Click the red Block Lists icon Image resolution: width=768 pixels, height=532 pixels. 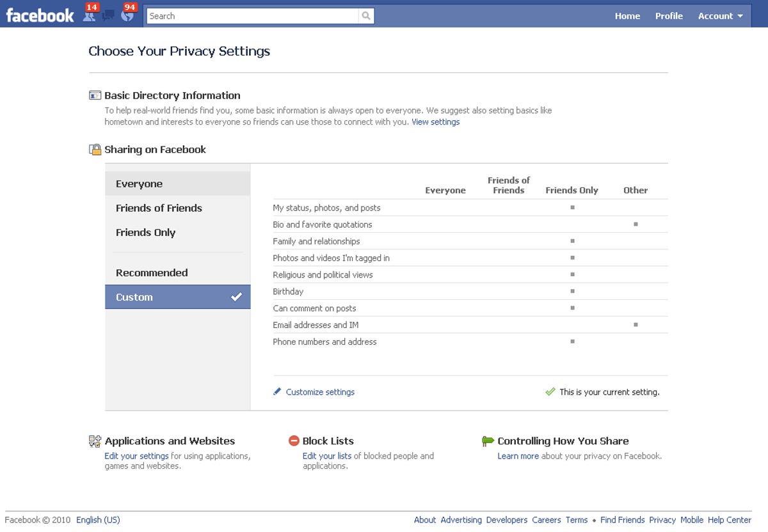pyautogui.click(x=293, y=441)
